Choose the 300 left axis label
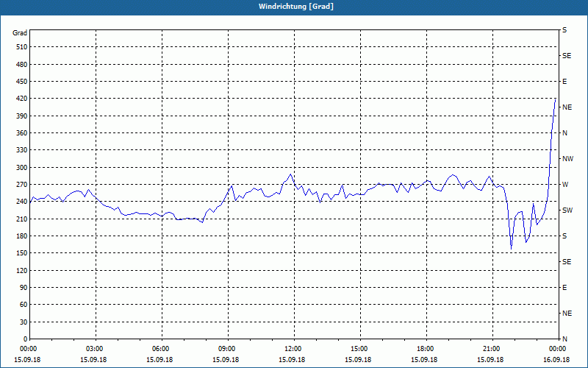Screen dimensions: 588x368 tap(22, 168)
